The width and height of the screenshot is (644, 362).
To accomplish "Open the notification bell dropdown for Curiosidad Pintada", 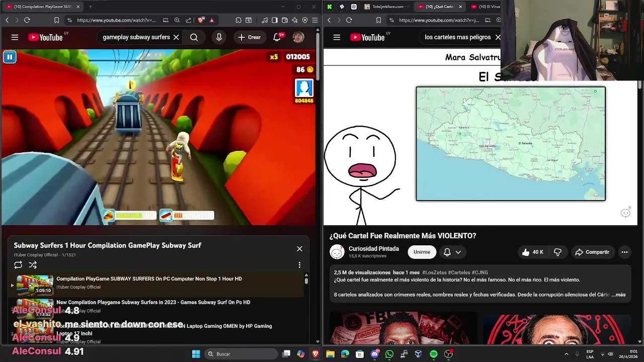I will [452, 252].
